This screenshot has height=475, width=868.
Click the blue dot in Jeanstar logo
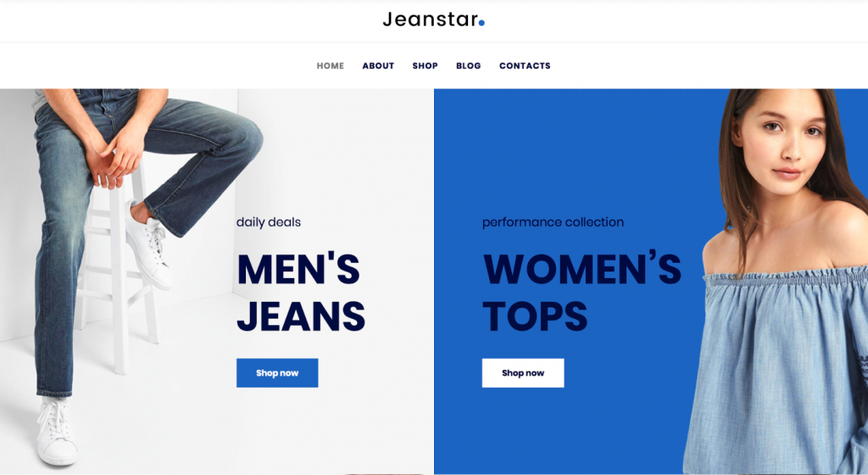coord(481,23)
